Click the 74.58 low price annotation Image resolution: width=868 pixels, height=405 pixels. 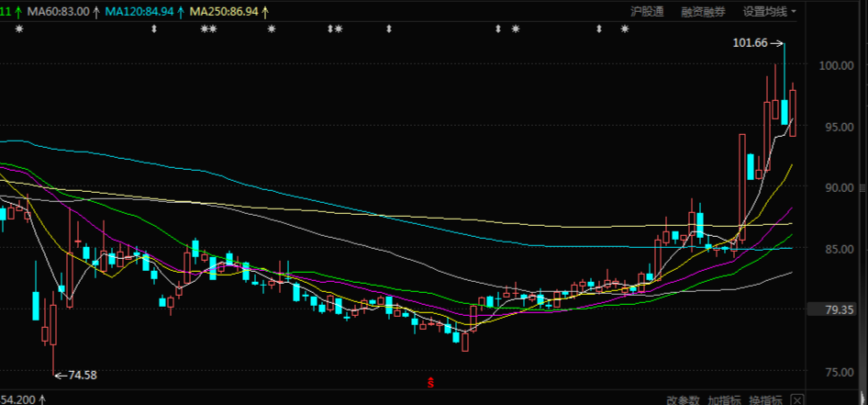pos(83,375)
